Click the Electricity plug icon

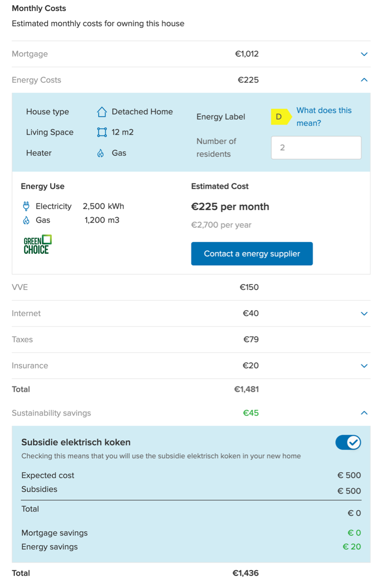point(26,207)
